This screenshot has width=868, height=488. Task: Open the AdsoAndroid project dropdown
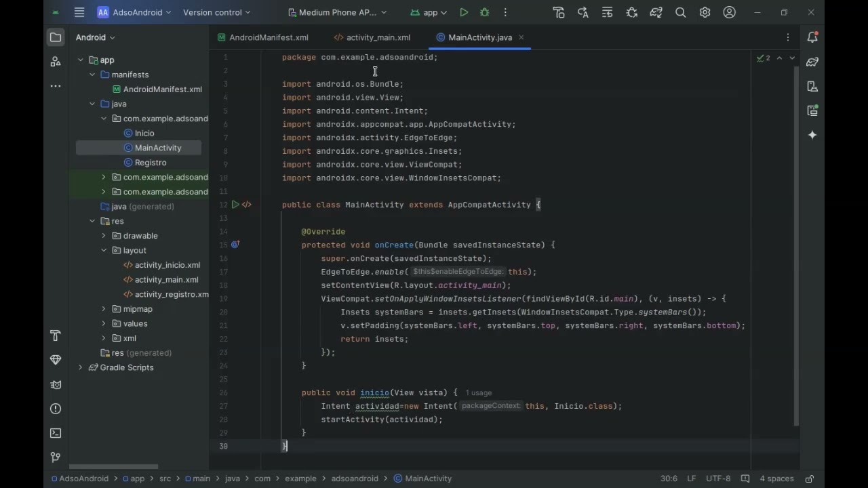pyautogui.click(x=134, y=12)
